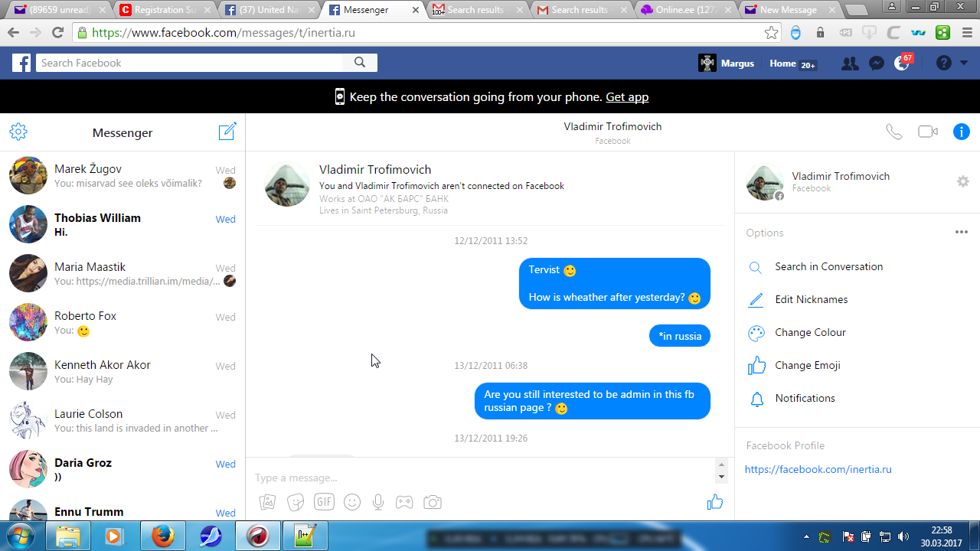Viewport: 980px width, 551px height.
Task: Start a video call with camera icon
Action: click(x=928, y=132)
